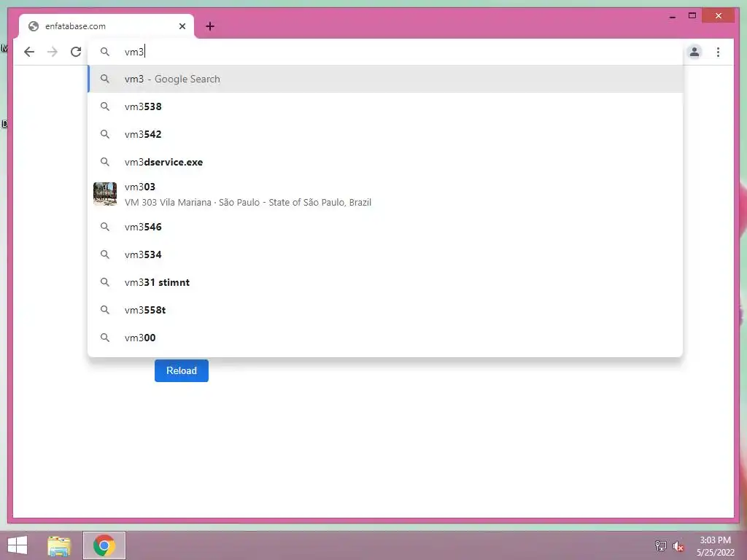This screenshot has width=747, height=560.
Task: Click the forward navigation arrow
Action: 53,52
